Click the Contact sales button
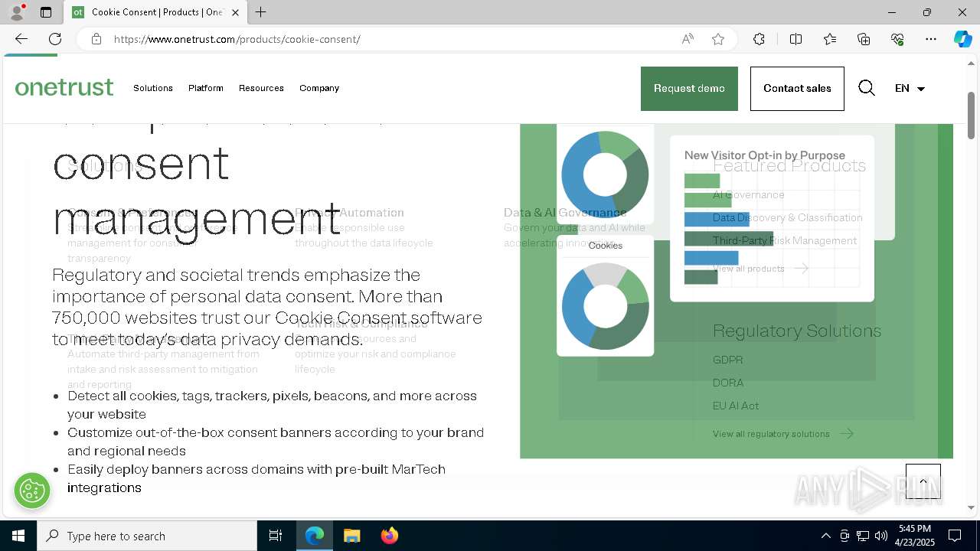Screen dimensions: 980x551 pyautogui.click(x=797, y=89)
